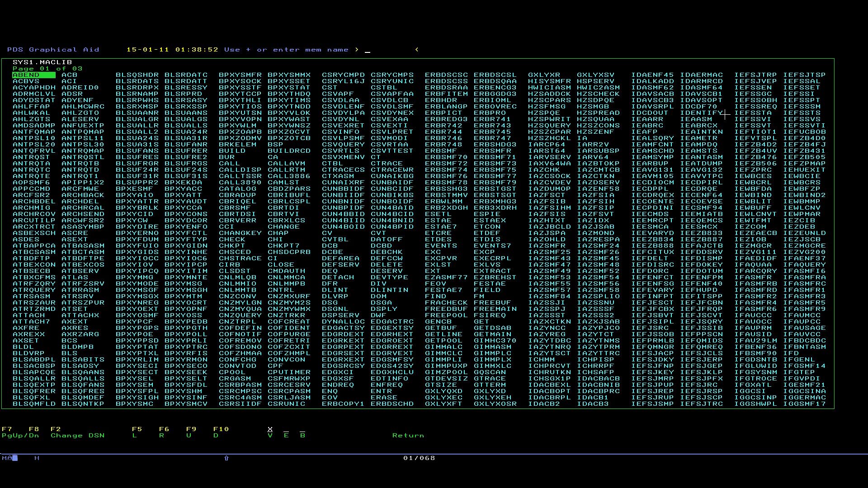Select the CATALOG member in the list
The width and height of the screenshot is (868, 488).
point(237,189)
